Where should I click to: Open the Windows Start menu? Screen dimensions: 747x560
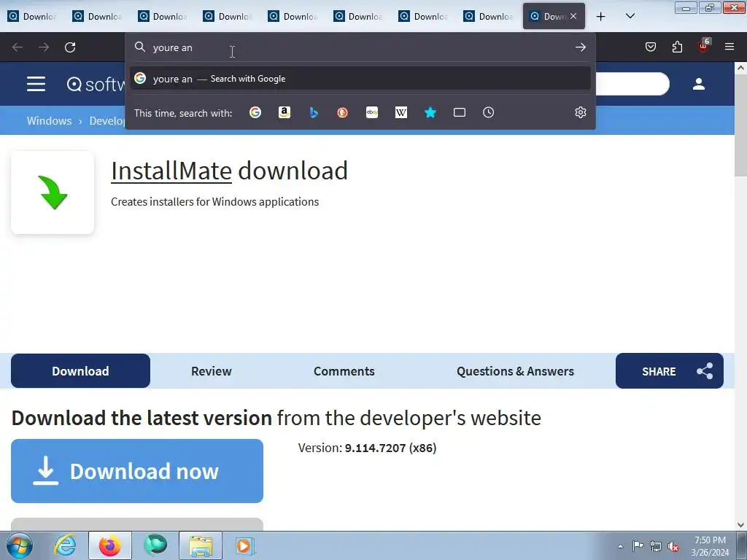point(20,545)
